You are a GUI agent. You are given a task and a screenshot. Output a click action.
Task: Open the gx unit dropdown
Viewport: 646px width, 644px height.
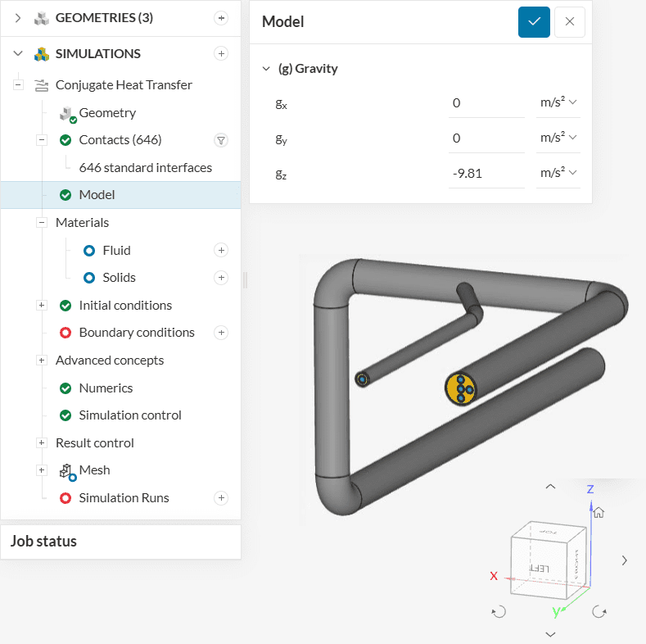click(558, 102)
